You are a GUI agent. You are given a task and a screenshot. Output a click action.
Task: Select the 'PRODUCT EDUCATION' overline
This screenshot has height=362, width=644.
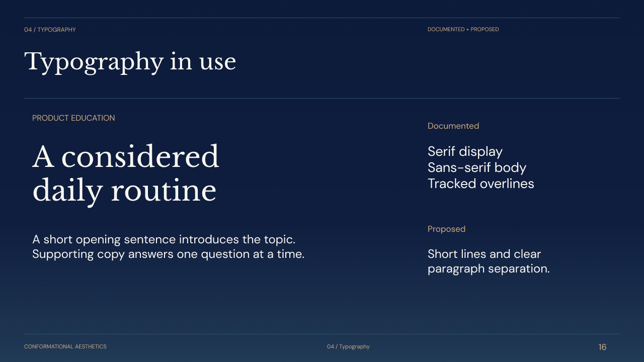pos(73,118)
